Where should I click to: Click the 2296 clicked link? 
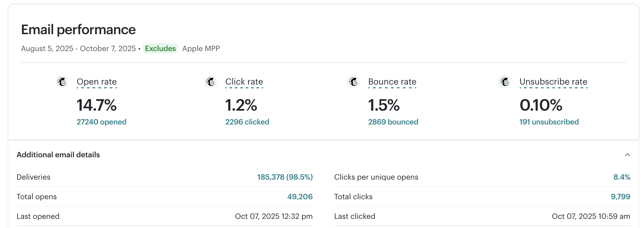247,122
